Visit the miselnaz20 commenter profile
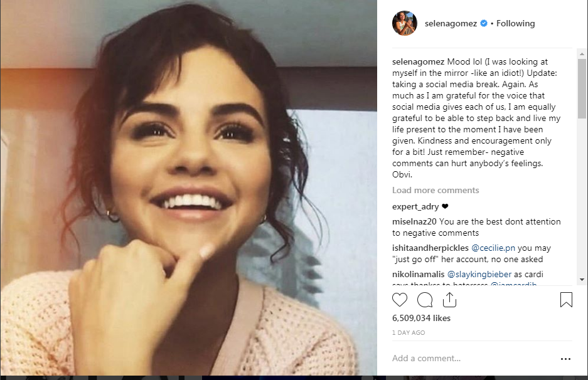Image resolution: width=588 pixels, height=380 pixels. (x=414, y=222)
